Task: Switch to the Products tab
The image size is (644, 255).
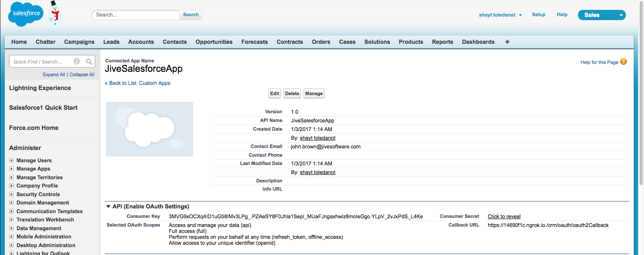Action: point(411,42)
